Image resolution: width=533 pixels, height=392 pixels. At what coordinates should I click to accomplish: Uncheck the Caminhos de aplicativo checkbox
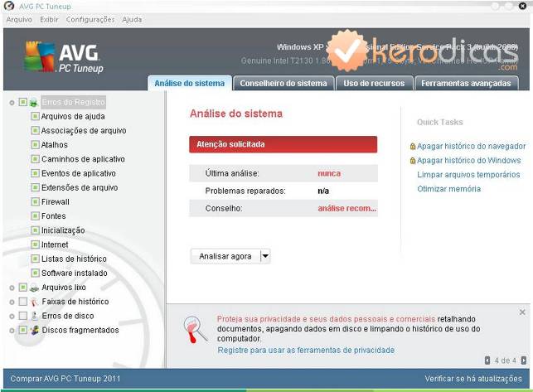pyautogui.click(x=35, y=159)
